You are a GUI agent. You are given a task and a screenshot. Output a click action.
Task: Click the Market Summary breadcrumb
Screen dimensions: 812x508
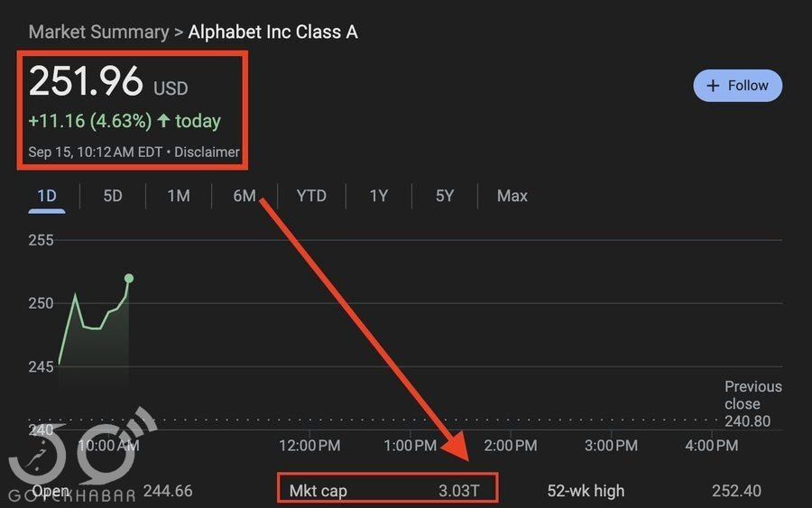(x=98, y=32)
